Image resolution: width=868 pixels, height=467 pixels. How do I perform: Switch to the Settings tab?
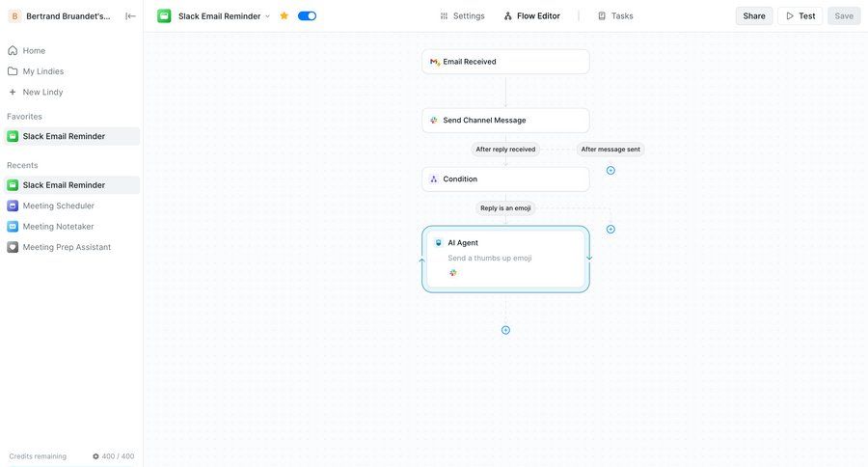coord(462,16)
